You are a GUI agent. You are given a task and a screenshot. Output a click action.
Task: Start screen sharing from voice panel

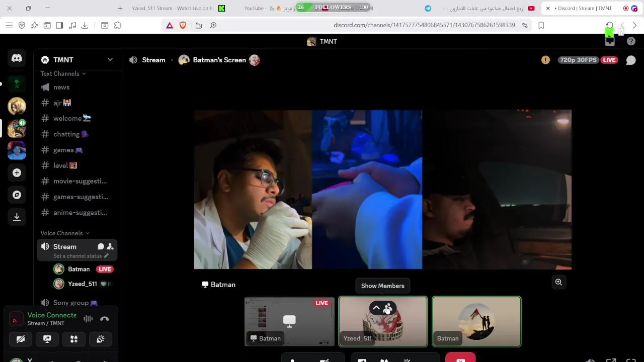(x=47, y=339)
